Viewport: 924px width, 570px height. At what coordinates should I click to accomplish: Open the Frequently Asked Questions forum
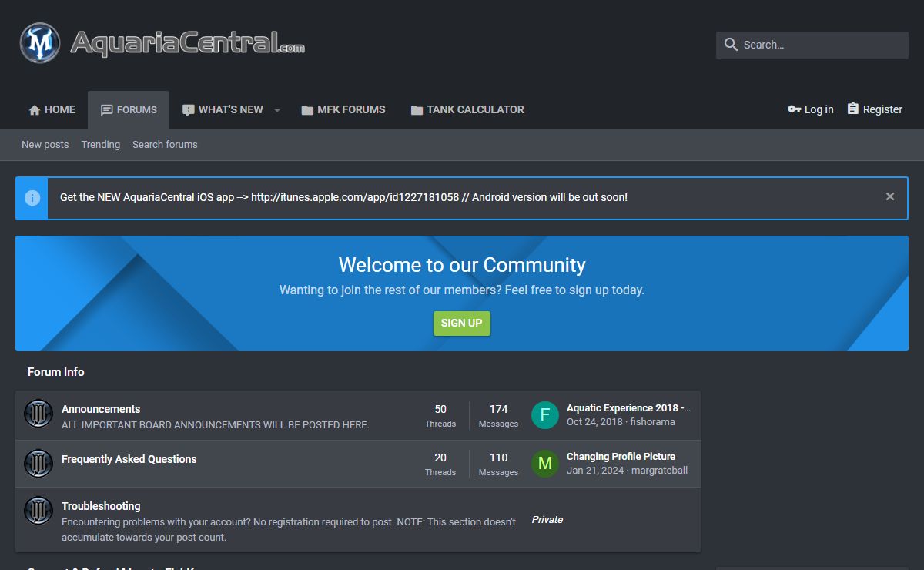coord(129,459)
